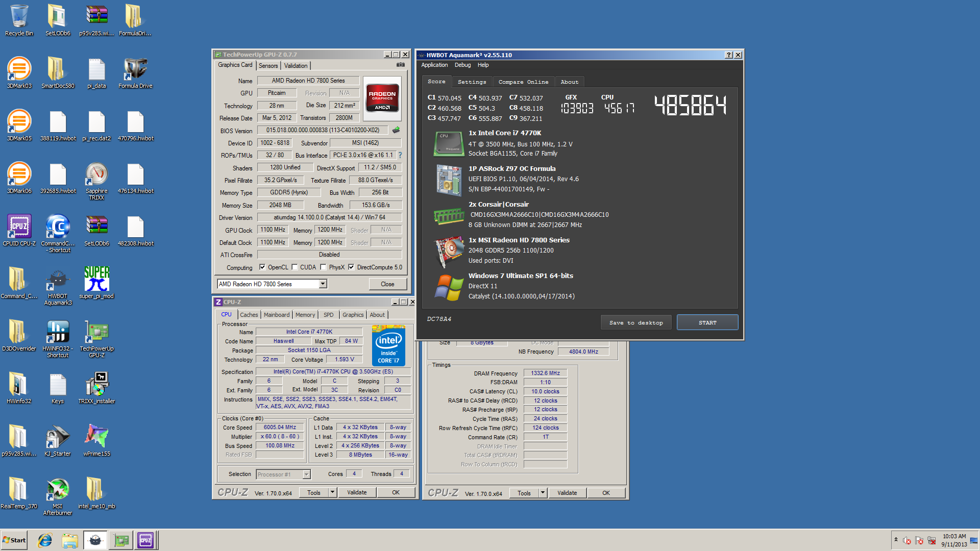Open Internet Explorer from the taskbar
Viewport: 980px width, 551px height.
(45, 540)
